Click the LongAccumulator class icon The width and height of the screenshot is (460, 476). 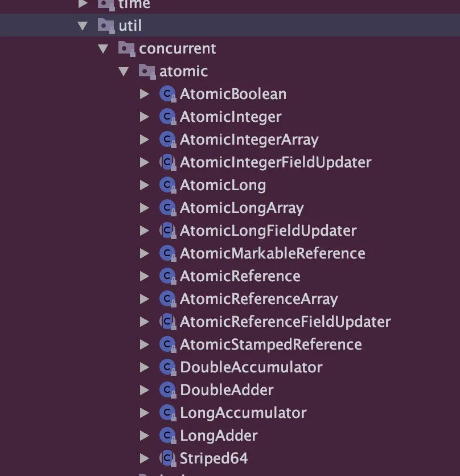click(167, 413)
